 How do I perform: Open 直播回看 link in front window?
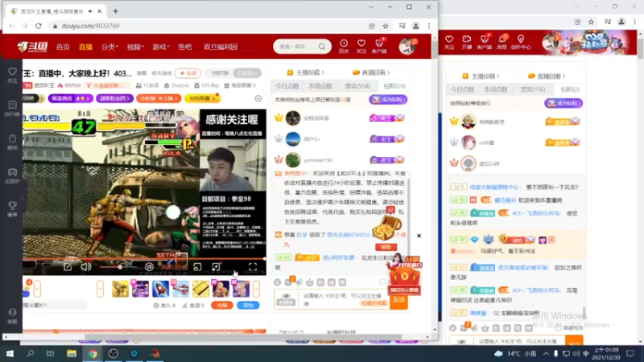click(x=371, y=72)
